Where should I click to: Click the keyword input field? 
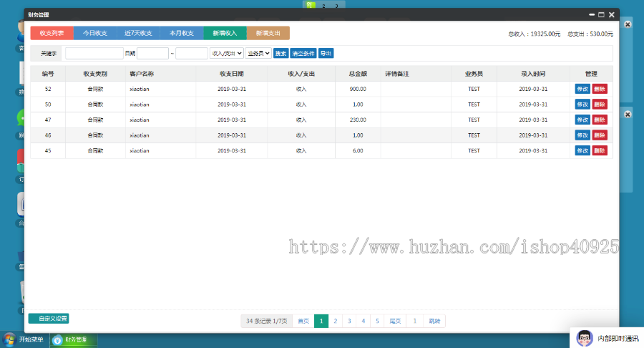pos(94,53)
